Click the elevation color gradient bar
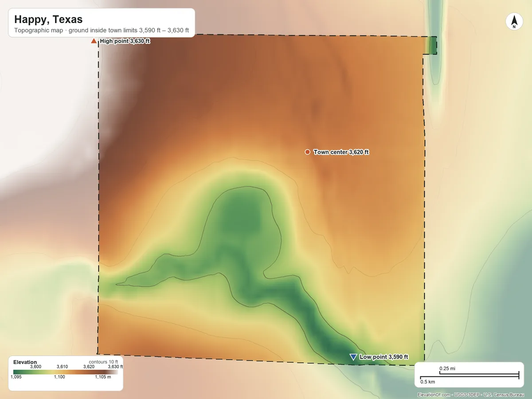Image resolution: width=532 pixels, height=399 pixels. pyautogui.click(x=66, y=372)
